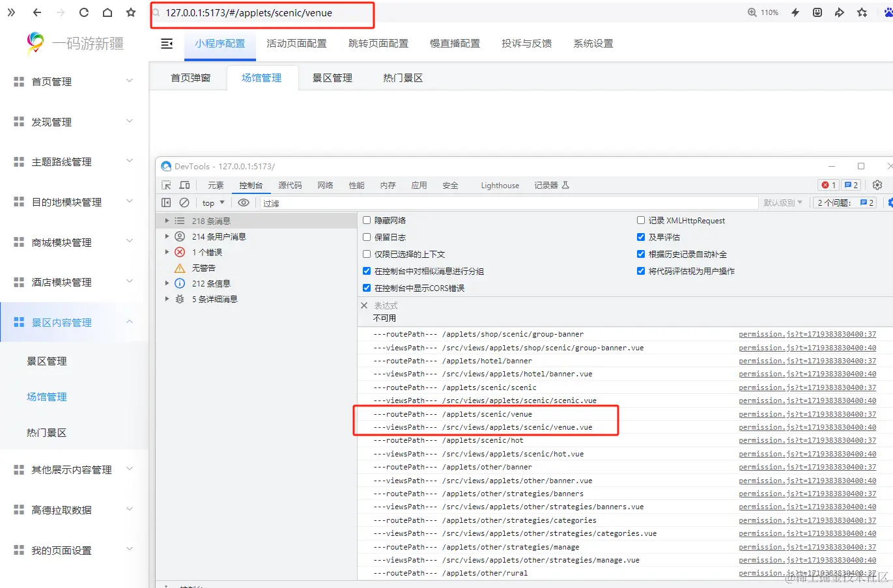
Task: Open permission.js link for /applets/scenic/venue routePath
Action: pyautogui.click(x=808, y=414)
